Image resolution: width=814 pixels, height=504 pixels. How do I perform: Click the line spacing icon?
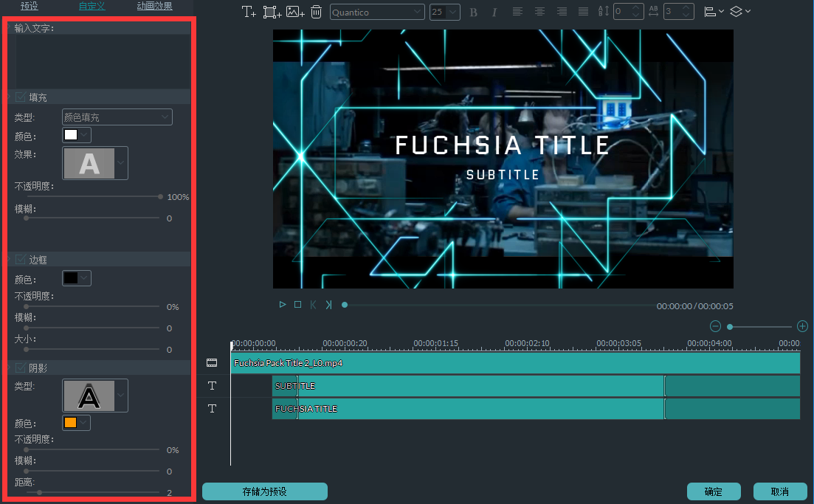pos(603,11)
